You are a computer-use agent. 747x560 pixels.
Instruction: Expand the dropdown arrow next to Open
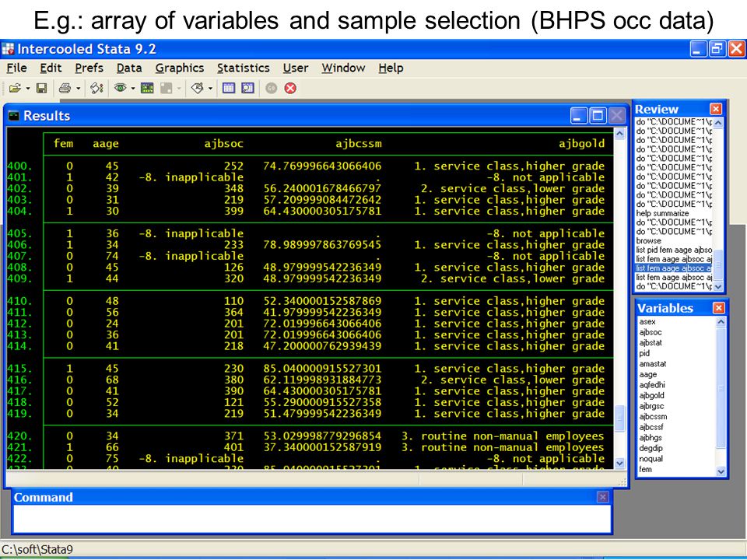(28, 89)
